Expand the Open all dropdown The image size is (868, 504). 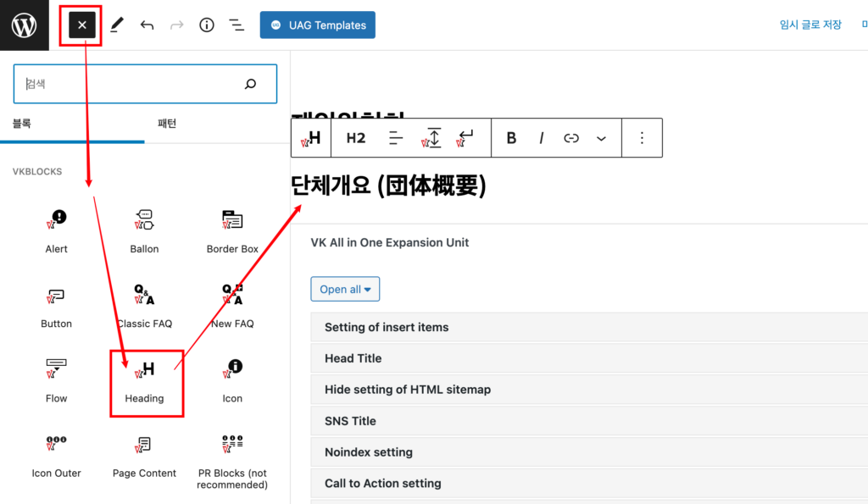tap(345, 289)
